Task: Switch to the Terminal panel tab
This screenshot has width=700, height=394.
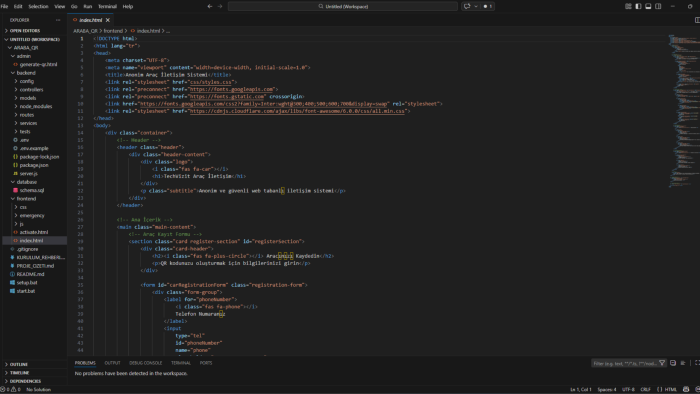Action: [x=181, y=363]
